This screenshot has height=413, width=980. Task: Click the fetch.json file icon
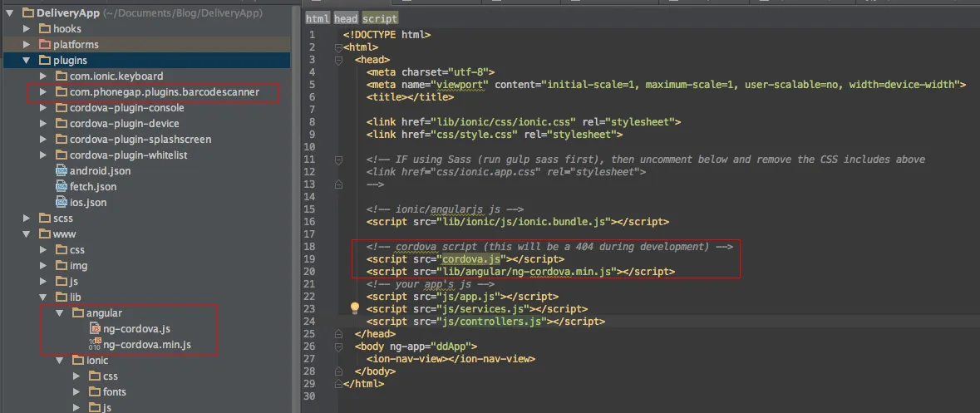[x=61, y=187]
